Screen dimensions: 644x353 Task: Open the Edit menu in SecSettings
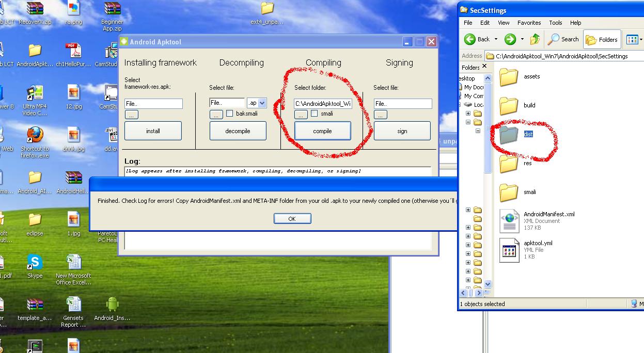point(485,23)
